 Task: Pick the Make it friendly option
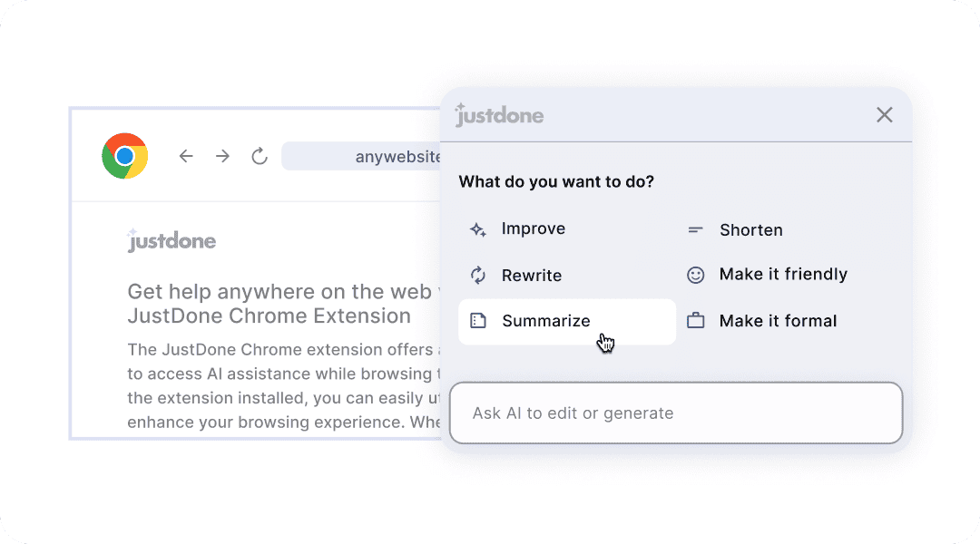pos(784,275)
